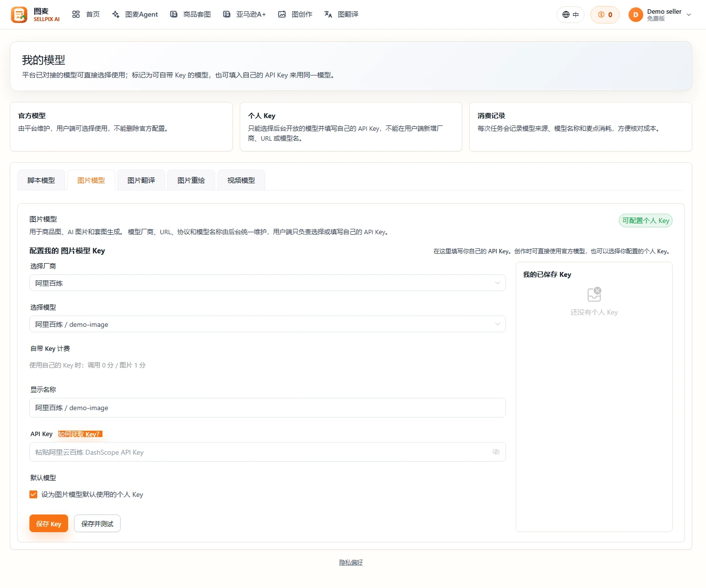Click the coin balance 0 pill
The width and height of the screenshot is (706, 588).
pos(605,15)
